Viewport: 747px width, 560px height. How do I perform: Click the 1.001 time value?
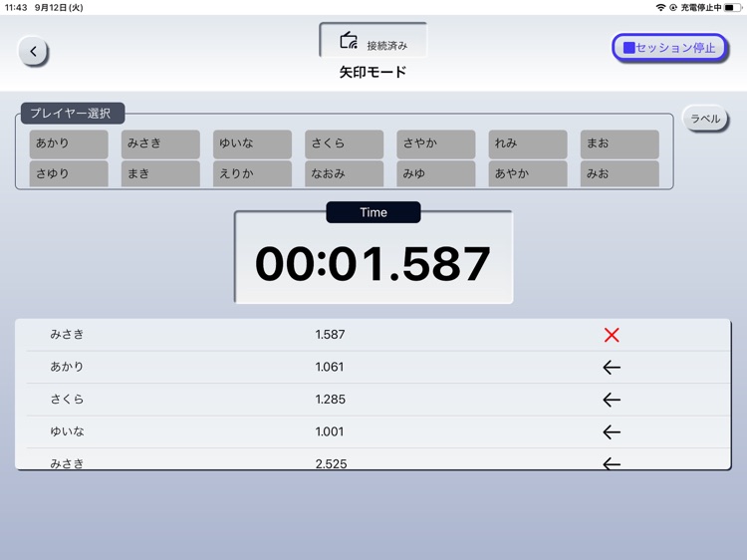330,431
